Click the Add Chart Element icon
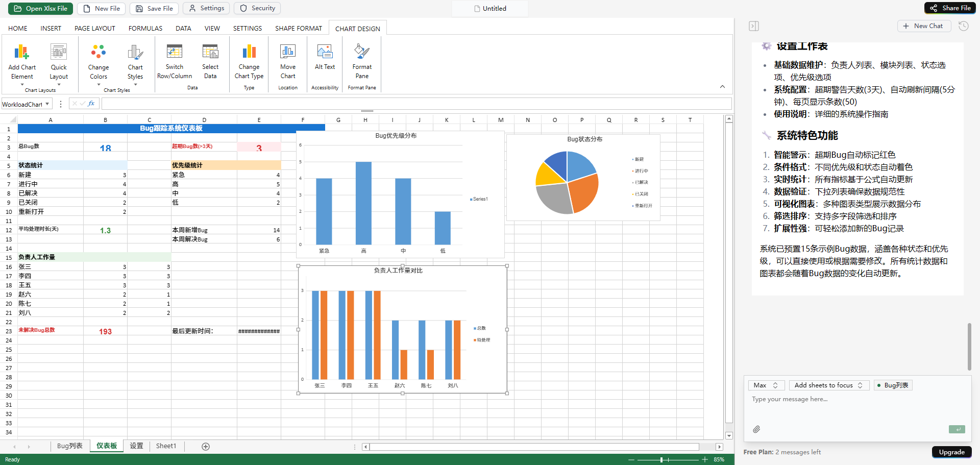 [x=21, y=52]
